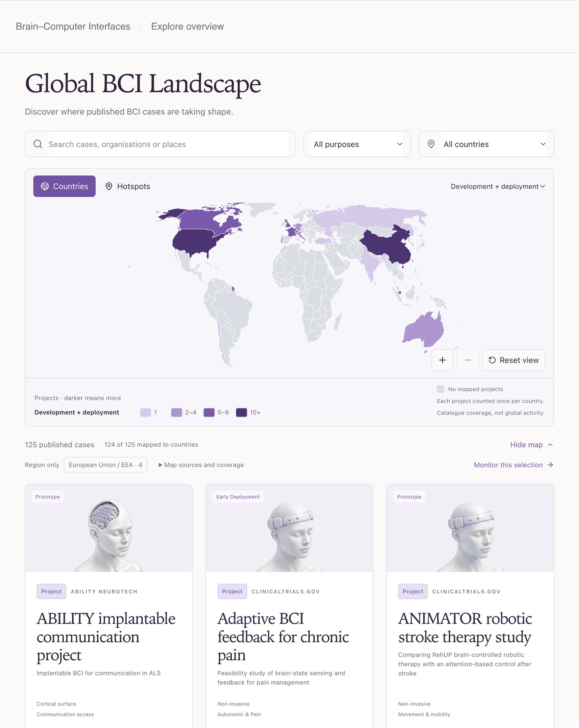Click the lightest legend swatch labeled 1
This screenshot has height=728, width=579.
(145, 412)
